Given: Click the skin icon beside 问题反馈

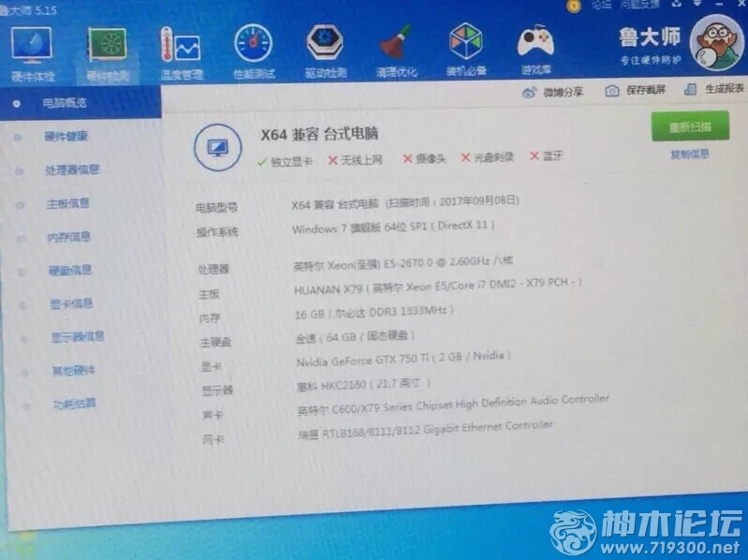Looking at the screenshot, I should click(x=676, y=4).
